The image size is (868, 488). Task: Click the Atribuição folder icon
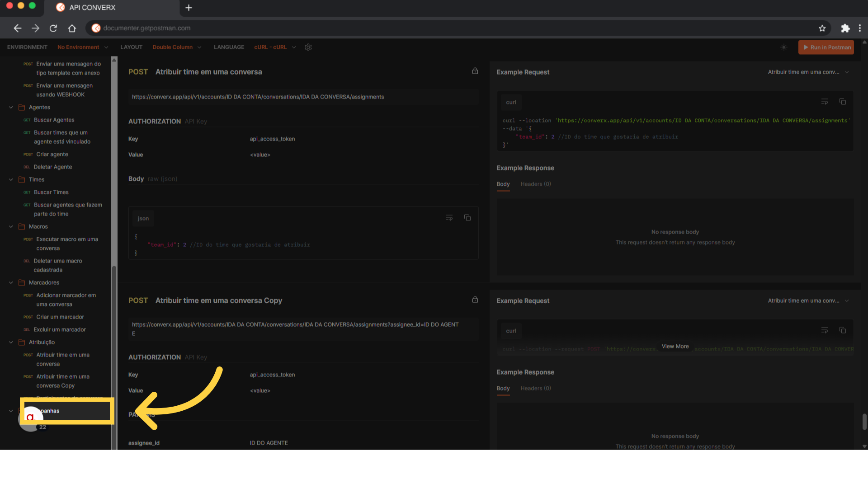click(21, 342)
